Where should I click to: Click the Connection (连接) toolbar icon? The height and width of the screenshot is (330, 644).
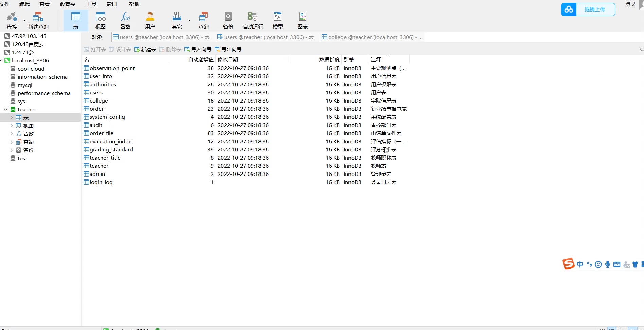pos(12,20)
